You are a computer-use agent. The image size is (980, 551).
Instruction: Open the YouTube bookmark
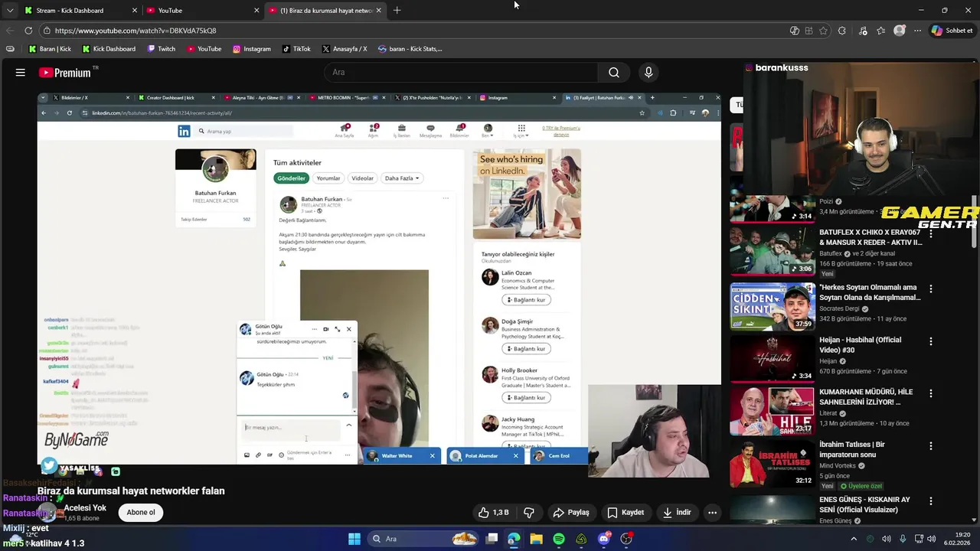click(204, 49)
